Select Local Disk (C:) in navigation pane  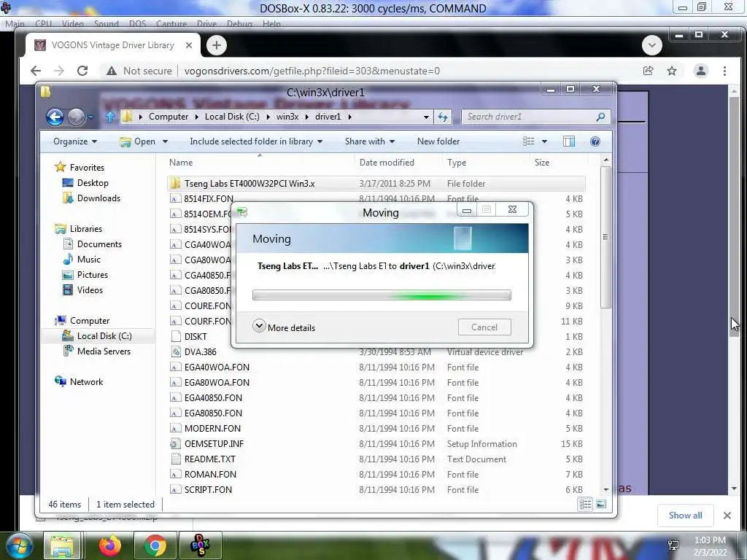(104, 336)
